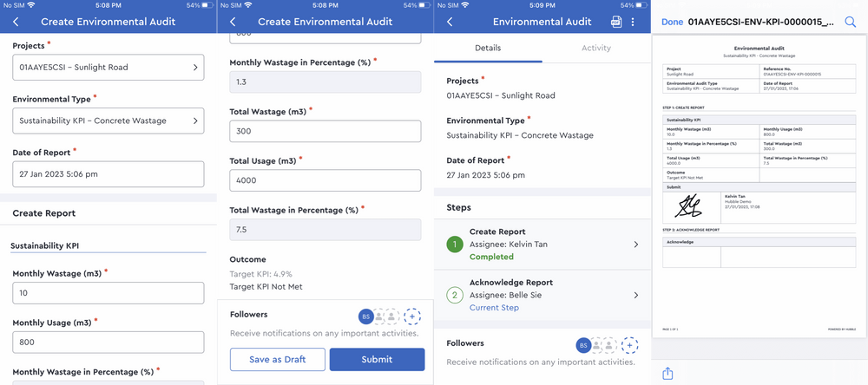Switch to the Activity tab
The image size is (868, 385).
[x=596, y=48]
